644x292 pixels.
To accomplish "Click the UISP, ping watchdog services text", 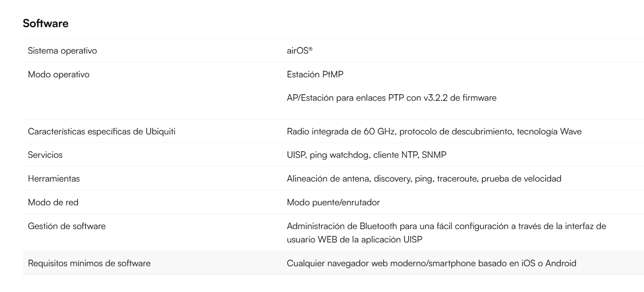I will pyautogui.click(x=366, y=155).
